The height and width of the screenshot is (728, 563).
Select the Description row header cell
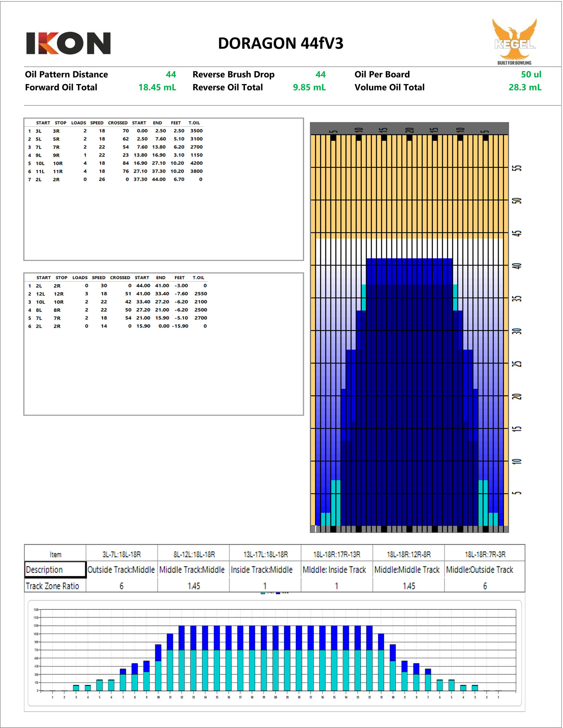55,570
